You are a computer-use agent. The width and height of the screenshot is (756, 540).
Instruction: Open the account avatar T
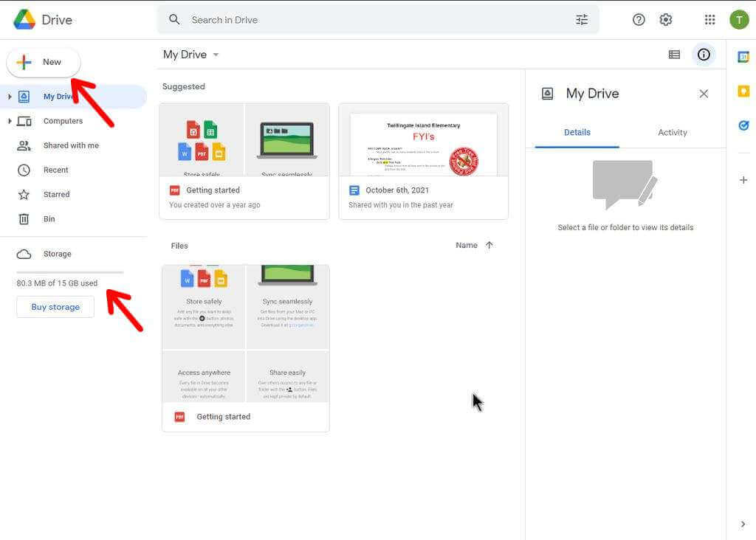739,20
